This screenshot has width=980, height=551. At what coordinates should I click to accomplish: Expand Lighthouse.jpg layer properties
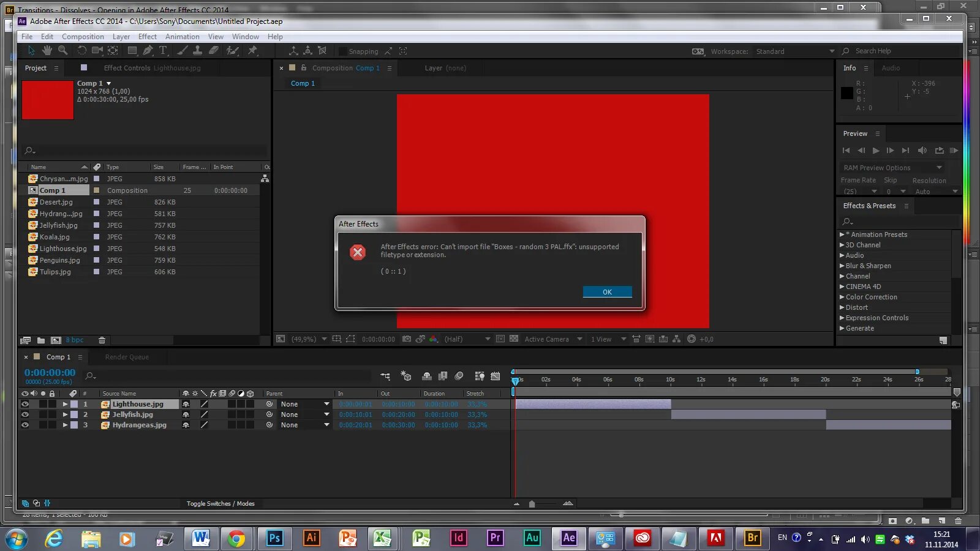click(65, 404)
